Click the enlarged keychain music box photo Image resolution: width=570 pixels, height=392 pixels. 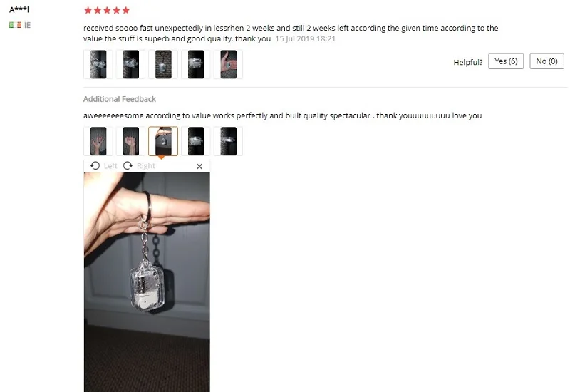(x=147, y=282)
